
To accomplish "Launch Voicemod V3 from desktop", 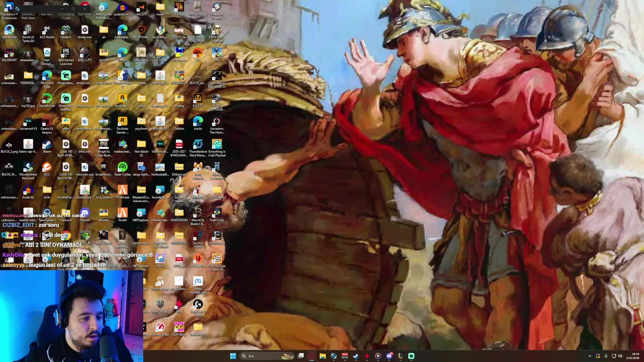I will [x=28, y=124].
